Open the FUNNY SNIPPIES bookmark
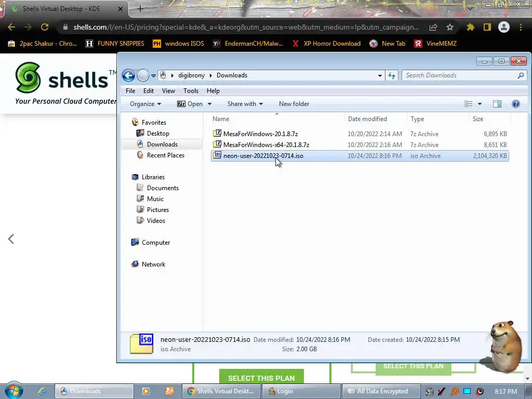Viewport: 532px width, 399px height. click(x=115, y=44)
